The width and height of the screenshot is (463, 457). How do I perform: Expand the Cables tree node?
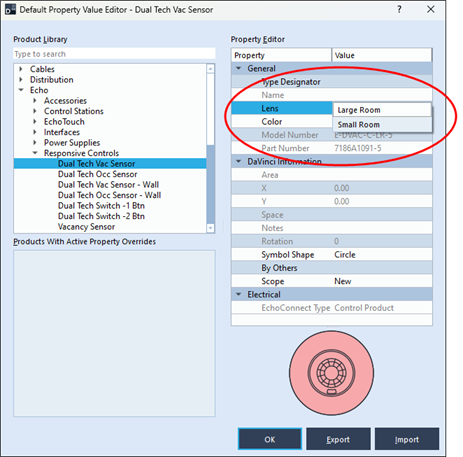click(x=21, y=69)
